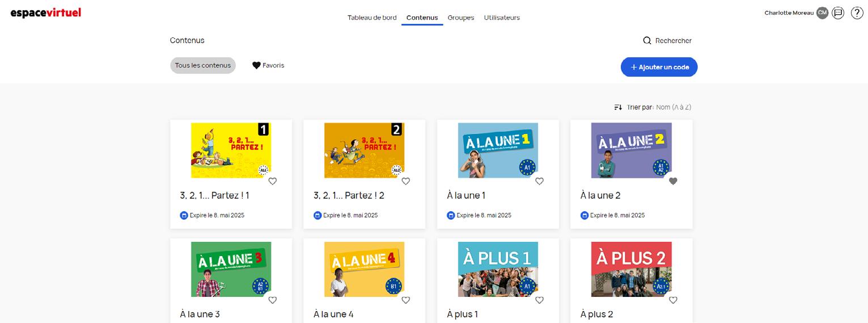868x323 pixels.
Task: Click À la une 2 cover image
Action: (x=632, y=150)
